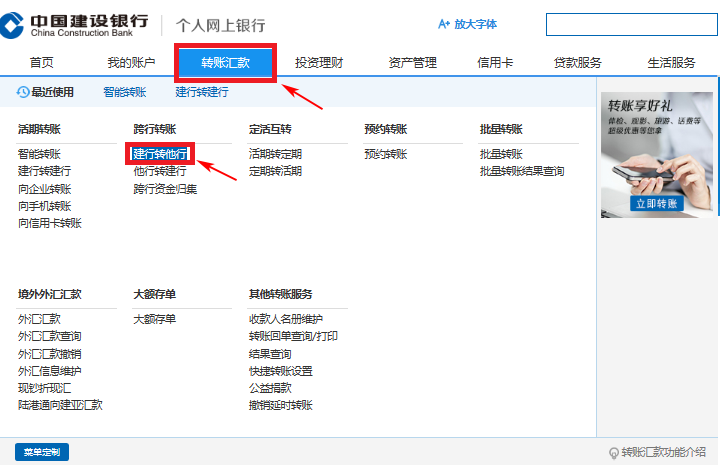
Task: Open the 信用卡 tab
Action: pos(495,62)
